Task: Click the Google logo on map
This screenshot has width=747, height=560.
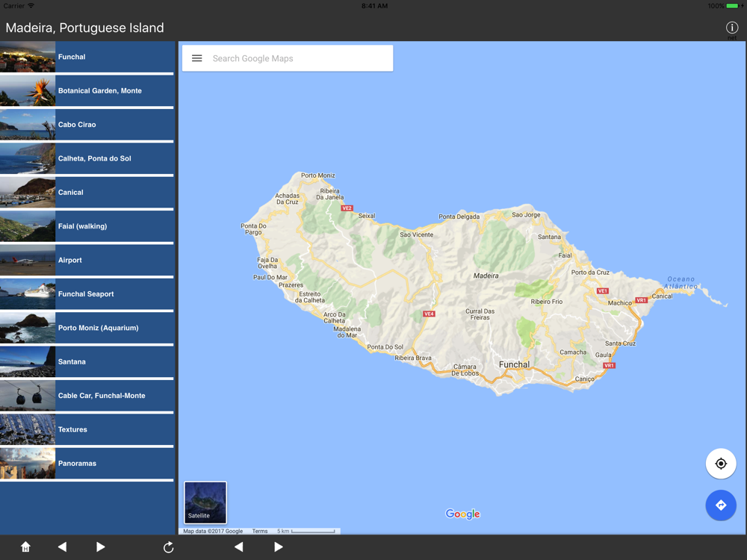Action: point(462,514)
